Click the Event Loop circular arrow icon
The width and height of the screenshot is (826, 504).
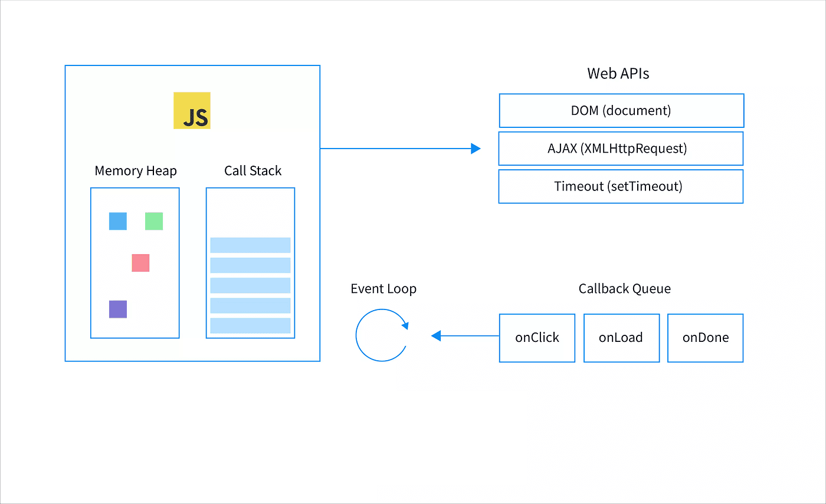pyautogui.click(x=382, y=335)
